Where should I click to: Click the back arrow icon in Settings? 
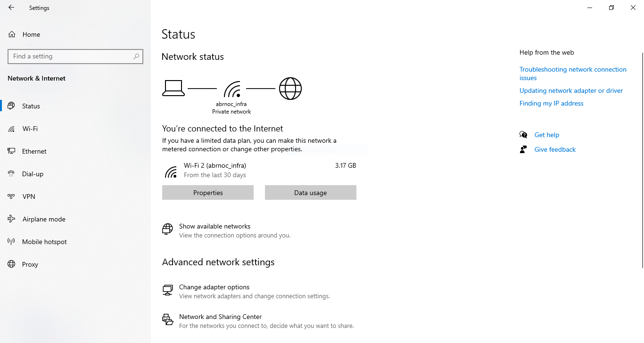click(11, 8)
